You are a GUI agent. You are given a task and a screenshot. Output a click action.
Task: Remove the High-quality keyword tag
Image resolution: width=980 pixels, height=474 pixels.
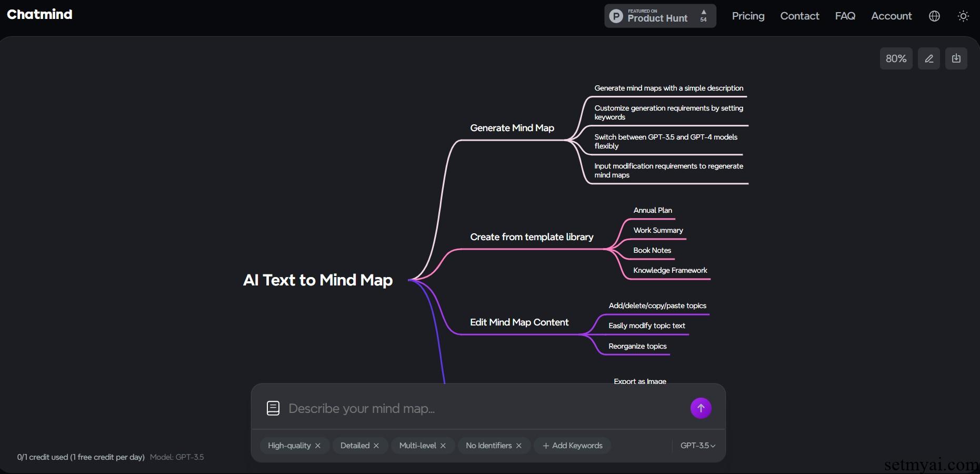[318, 446]
